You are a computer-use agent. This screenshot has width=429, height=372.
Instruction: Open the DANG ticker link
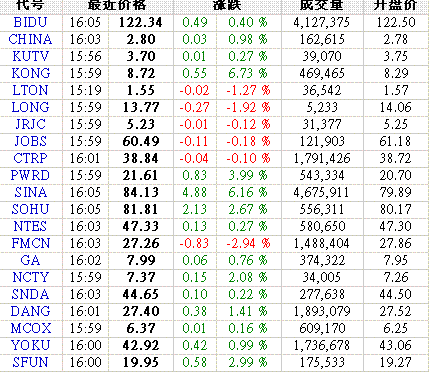tap(30, 311)
